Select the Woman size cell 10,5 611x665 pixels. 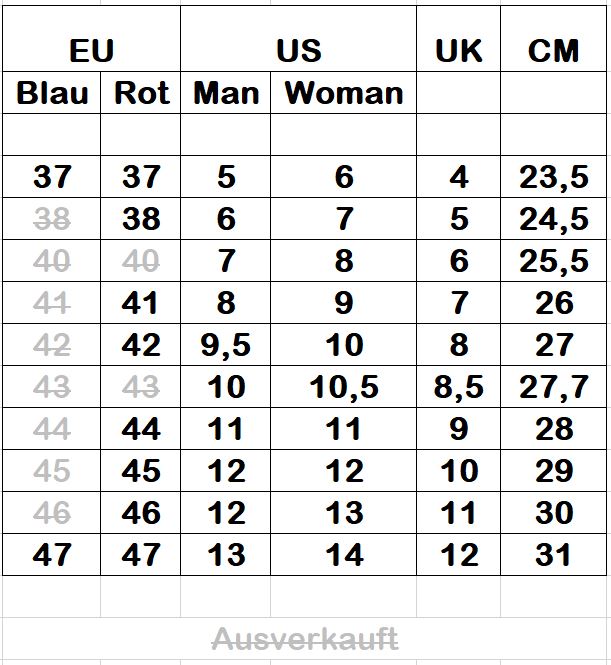click(343, 387)
